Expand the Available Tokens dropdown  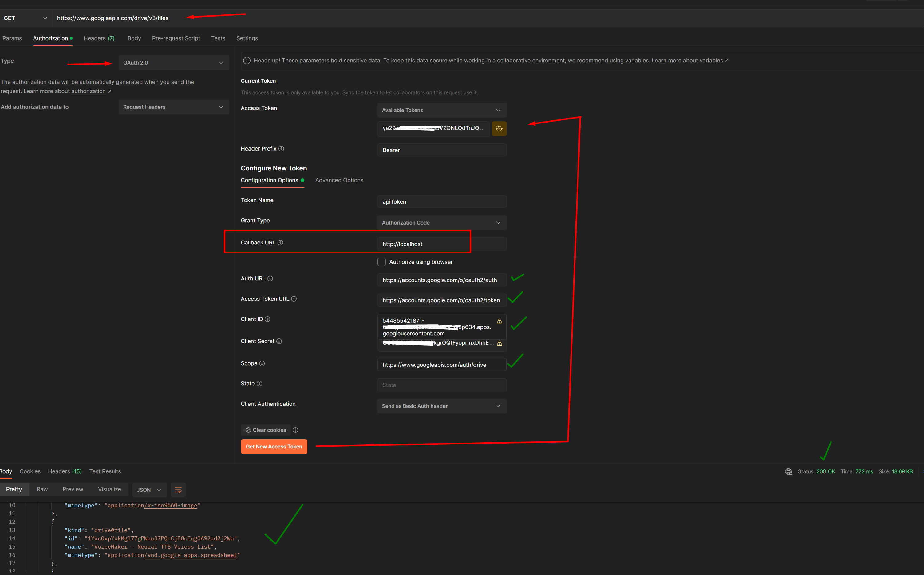coord(441,110)
